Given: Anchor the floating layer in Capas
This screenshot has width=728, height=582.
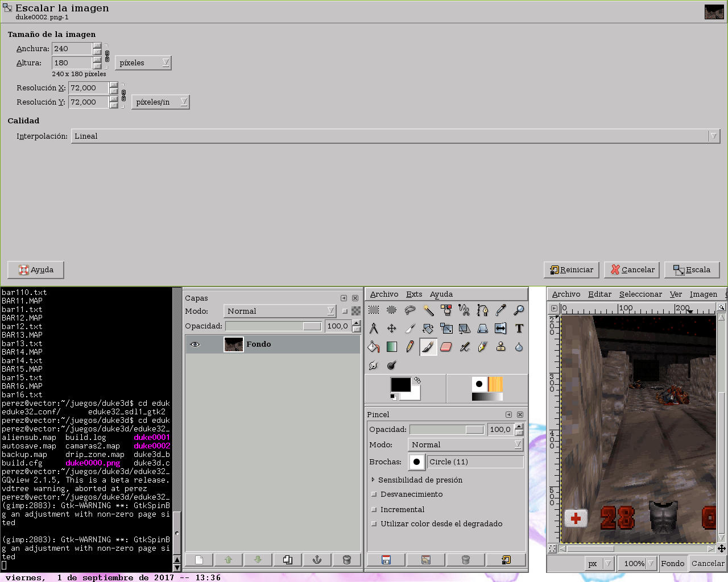Looking at the screenshot, I should click(317, 560).
